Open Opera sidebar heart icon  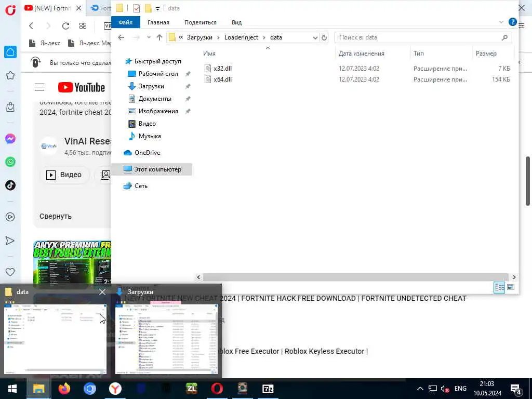[10, 272]
